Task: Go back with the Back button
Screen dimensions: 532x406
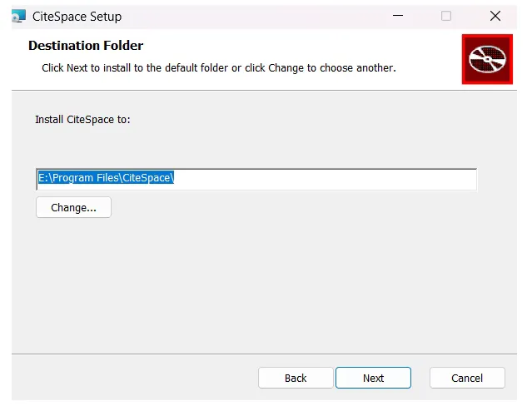Action: (296, 378)
